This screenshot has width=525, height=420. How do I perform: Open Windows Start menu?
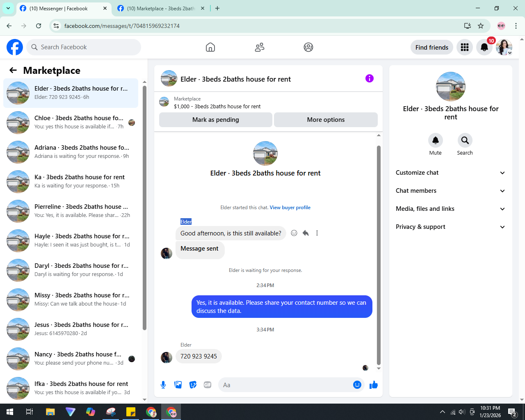[x=10, y=412]
